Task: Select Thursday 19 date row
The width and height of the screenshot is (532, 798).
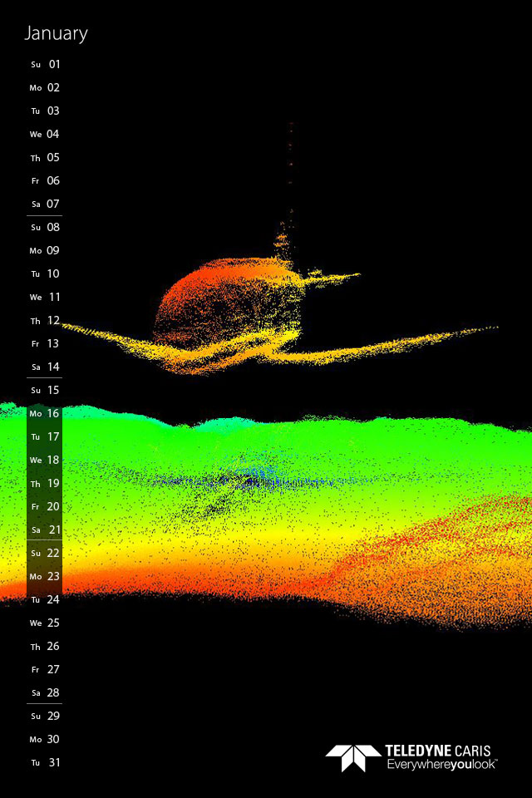Action: click(45, 484)
